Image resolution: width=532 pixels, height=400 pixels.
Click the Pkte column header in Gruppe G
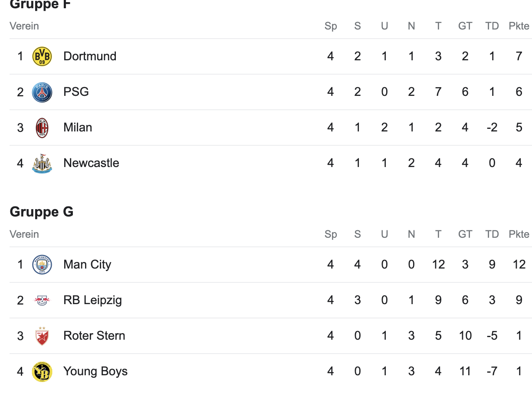(x=519, y=234)
